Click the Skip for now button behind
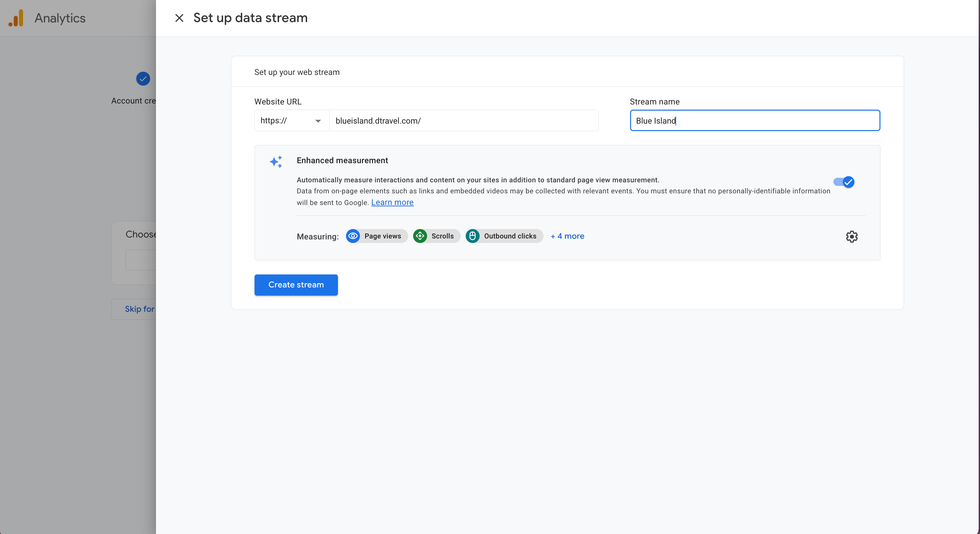 click(134, 309)
